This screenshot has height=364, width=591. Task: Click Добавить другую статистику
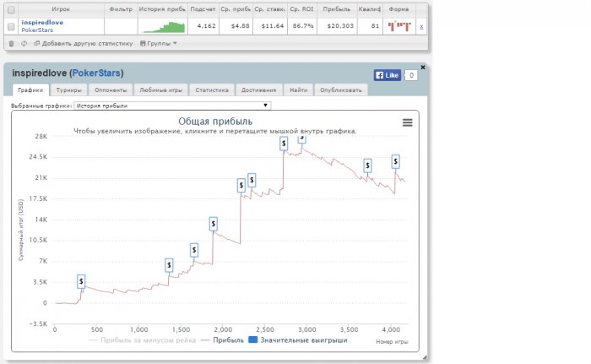click(x=84, y=43)
